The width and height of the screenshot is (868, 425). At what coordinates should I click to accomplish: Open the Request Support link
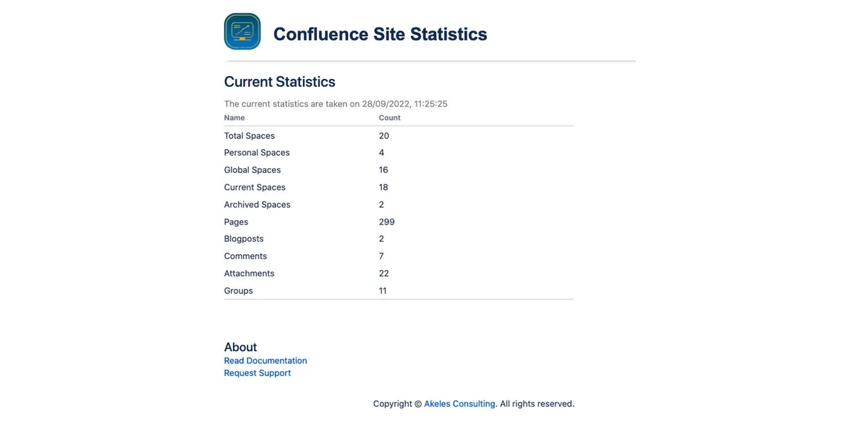(x=258, y=373)
